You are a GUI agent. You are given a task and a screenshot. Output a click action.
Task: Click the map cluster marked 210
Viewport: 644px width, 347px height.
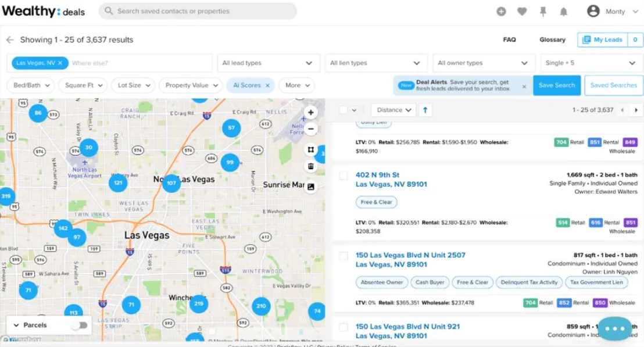click(261, 306)
